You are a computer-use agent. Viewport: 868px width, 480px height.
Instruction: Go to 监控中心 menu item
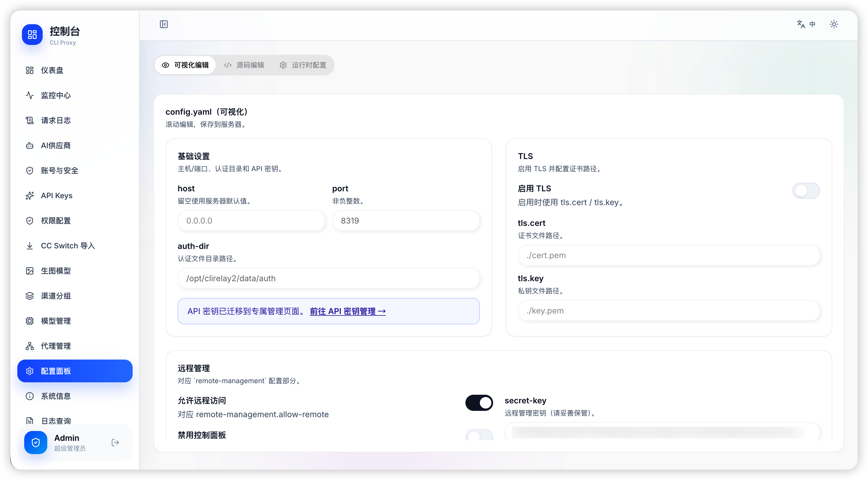click(75, 95)
